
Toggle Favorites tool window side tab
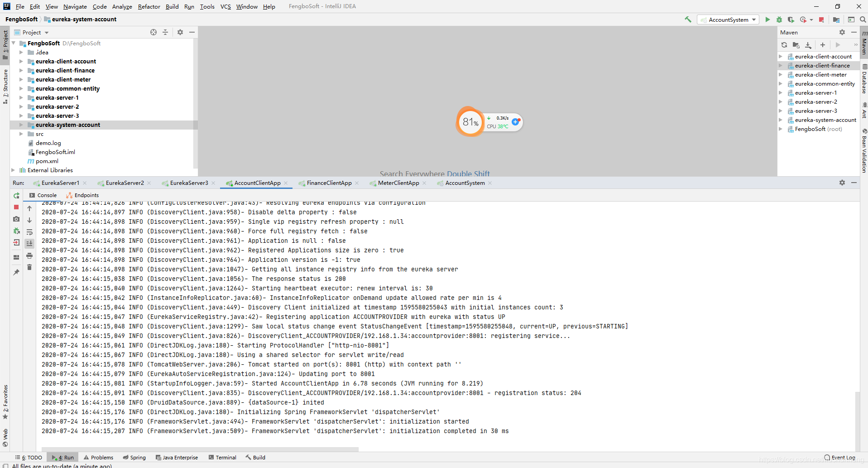(5, 402)
